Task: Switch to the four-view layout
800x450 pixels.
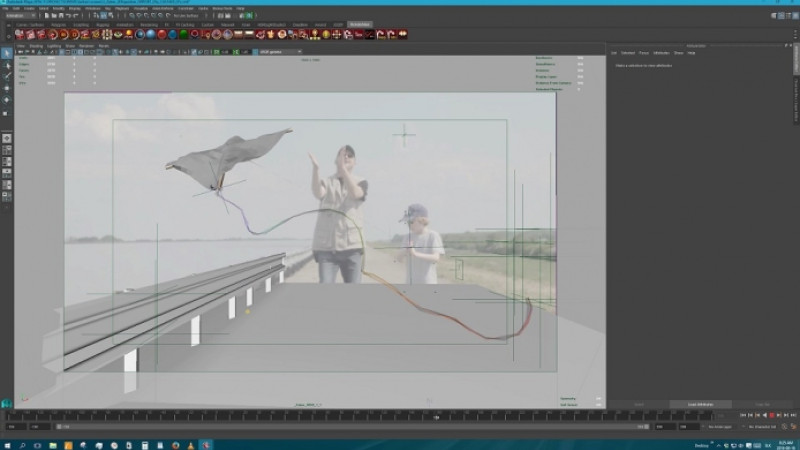Action: 7,150
